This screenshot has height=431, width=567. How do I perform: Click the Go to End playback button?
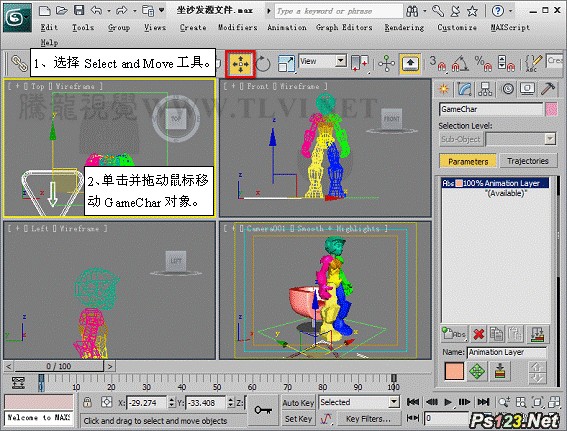[x=483, y=402]
